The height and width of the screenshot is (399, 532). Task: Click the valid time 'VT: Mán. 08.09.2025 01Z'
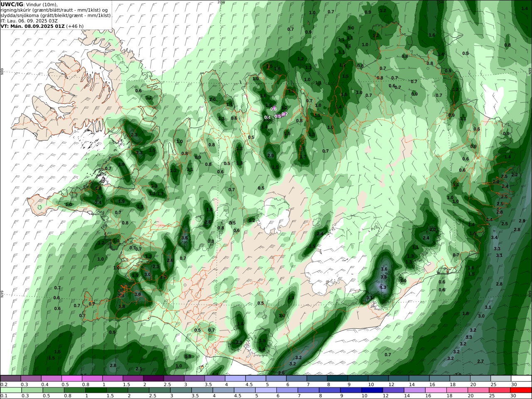click(x=32, y=26)
